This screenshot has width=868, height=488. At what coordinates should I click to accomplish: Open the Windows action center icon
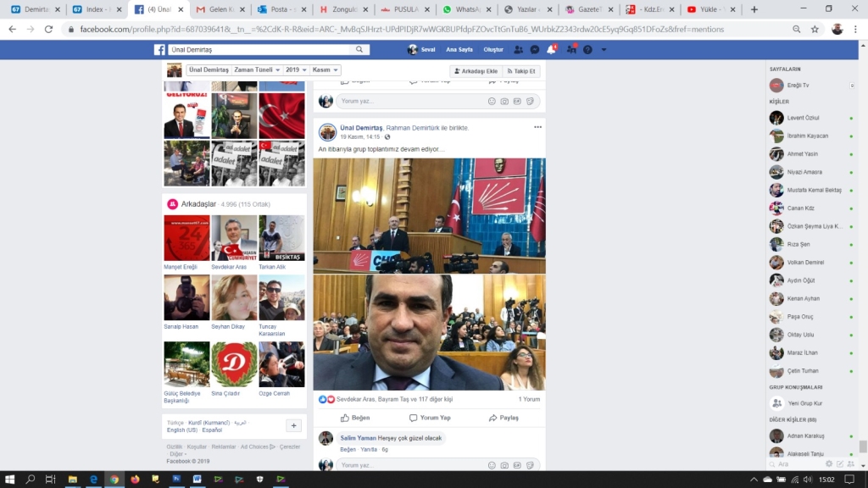coord(849,480)
